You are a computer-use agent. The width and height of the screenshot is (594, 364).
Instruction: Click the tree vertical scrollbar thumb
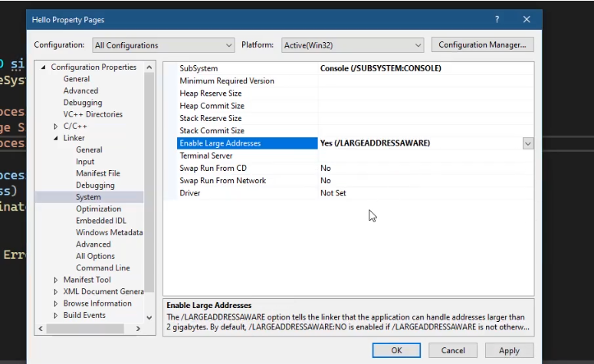tap(149, 182)
